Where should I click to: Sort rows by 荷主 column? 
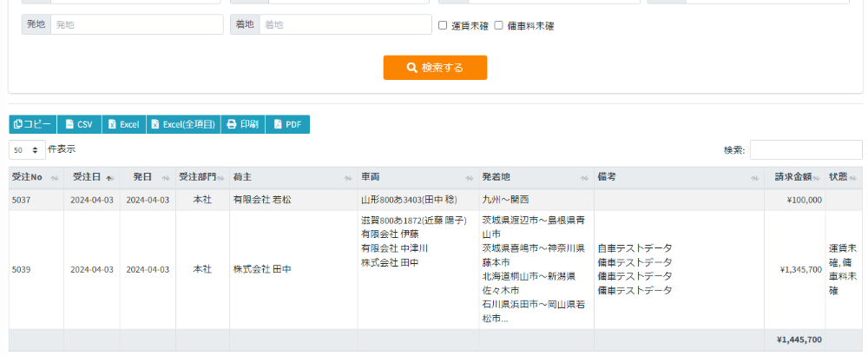pyautogui.click(x=291, y=177)
